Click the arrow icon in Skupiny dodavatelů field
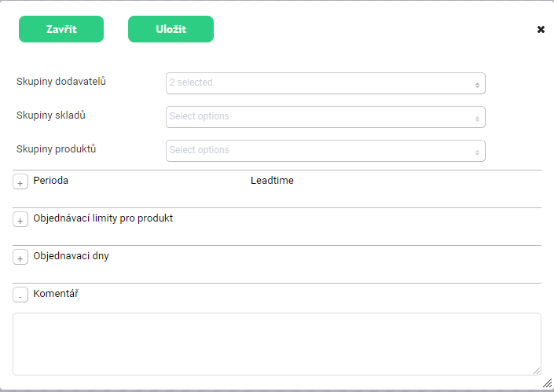Viewport: 554px width, 392px height. coord(477,83)
